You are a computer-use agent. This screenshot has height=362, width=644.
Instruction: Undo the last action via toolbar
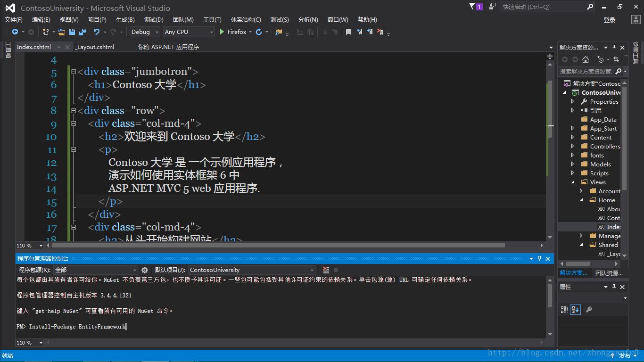[97, 32]
